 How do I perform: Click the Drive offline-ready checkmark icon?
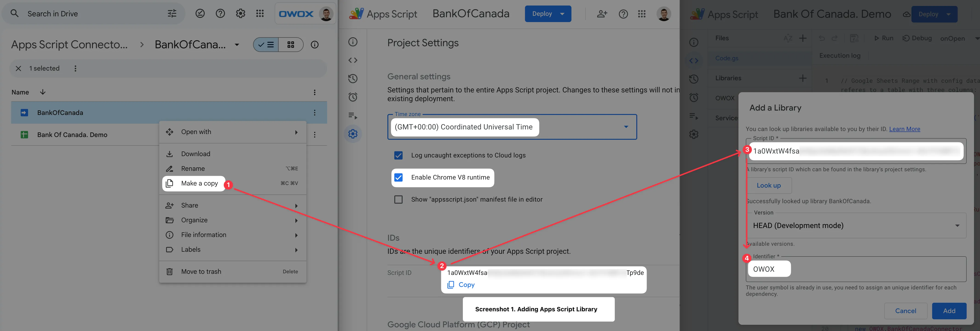pyautogui.click(x=200, y=14)
